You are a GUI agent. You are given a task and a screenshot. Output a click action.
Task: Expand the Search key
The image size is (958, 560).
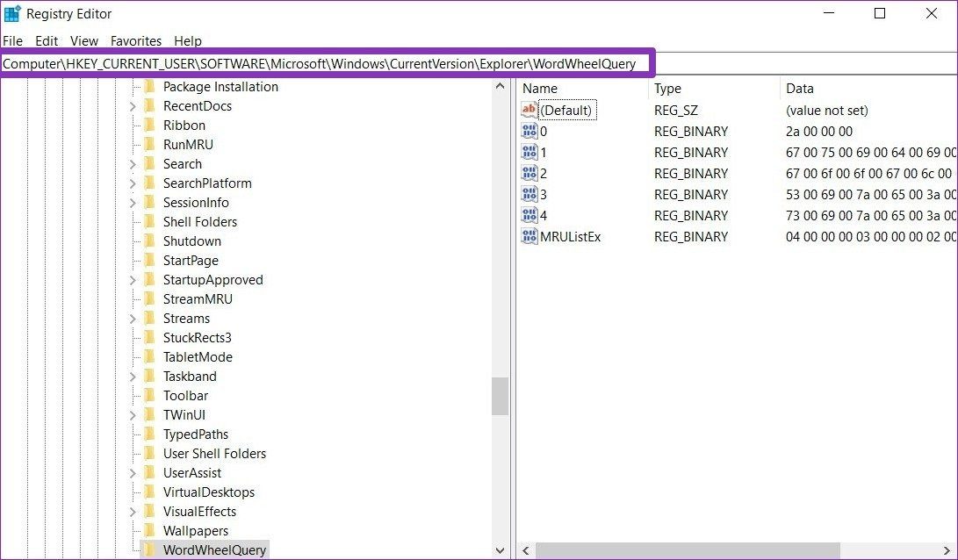click(133, 164)
